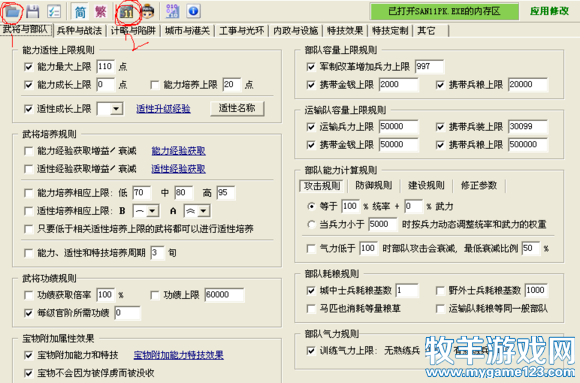This screenshot has width=580, height=383.
Task: Switch to 城市与港关 tab
Action: (187, 31)
